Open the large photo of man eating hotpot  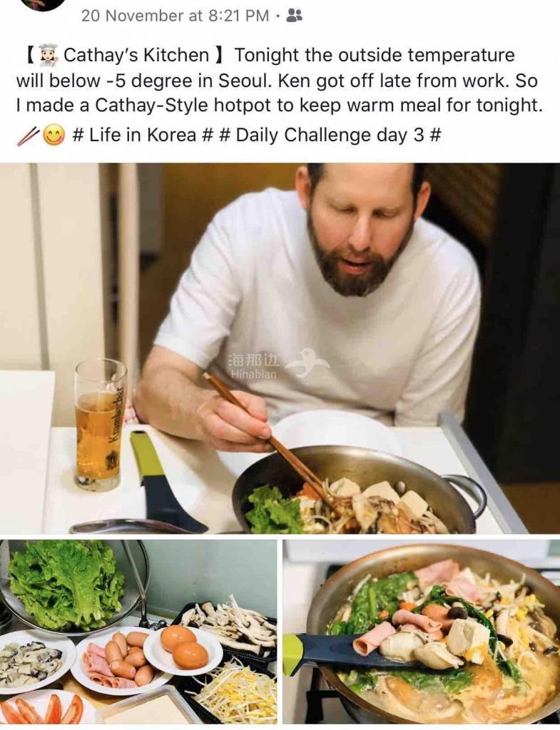[280, 348]
